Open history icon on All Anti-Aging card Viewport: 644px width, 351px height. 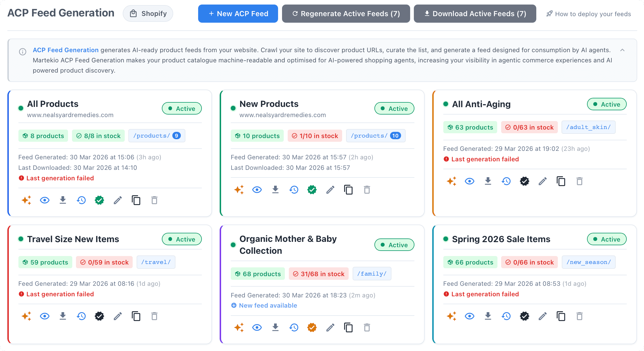click(506, 181)
